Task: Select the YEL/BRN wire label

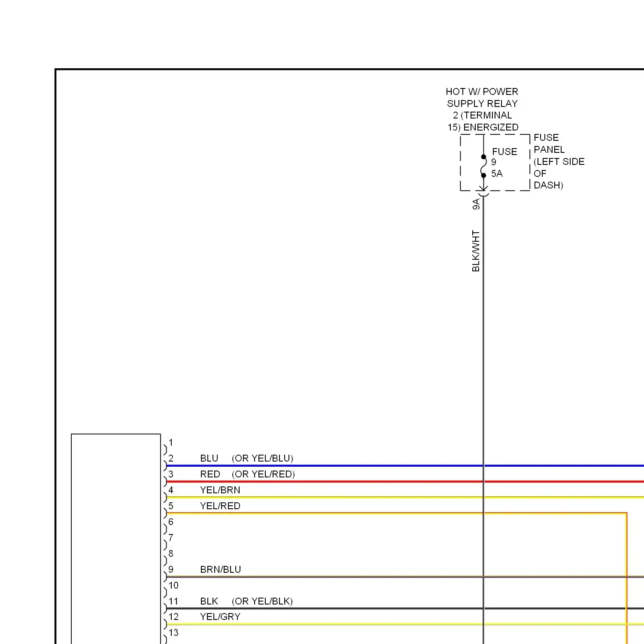Action: 220,490
